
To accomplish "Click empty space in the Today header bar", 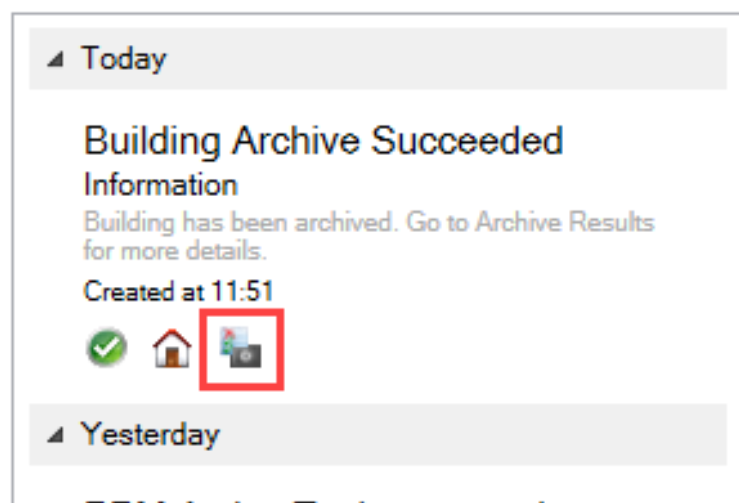I will [450, 59].
